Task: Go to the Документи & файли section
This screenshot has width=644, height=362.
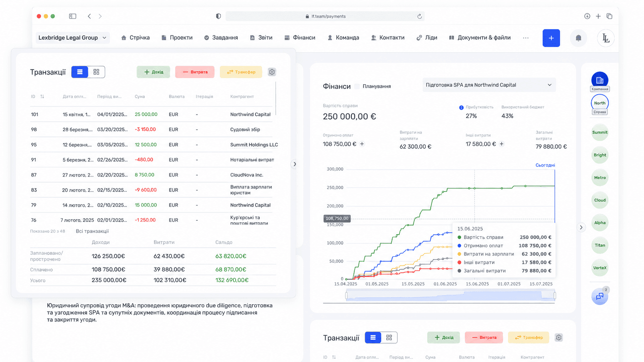Action: [480, 38]
